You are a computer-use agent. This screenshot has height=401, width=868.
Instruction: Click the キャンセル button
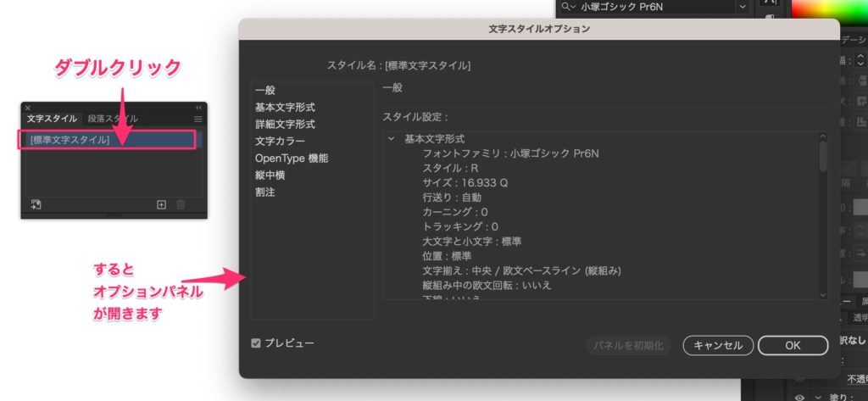[717, 345]
